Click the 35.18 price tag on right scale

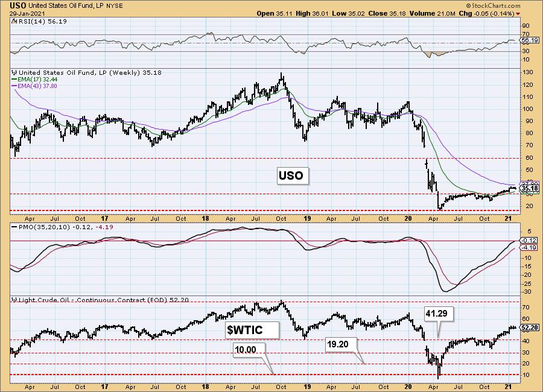pos(530,189)
